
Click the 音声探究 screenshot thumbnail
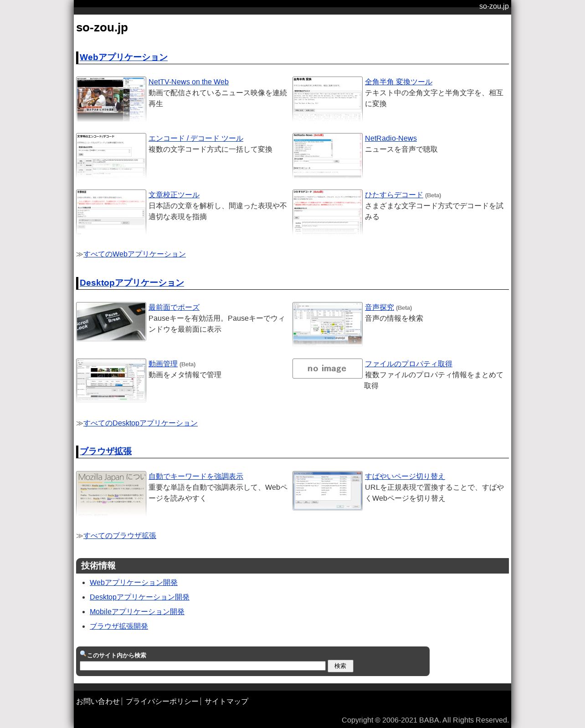328,324
